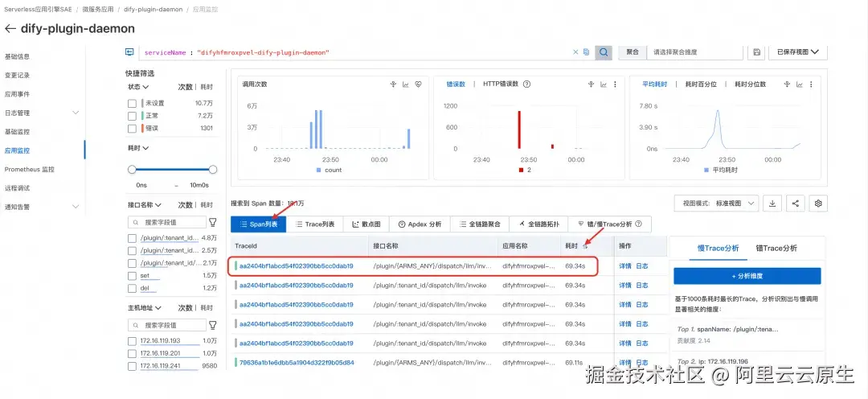Viewport: 868px width, 399px height.
Task: Check host 172.16.119.241 filter
Action: tap(132, 366)
